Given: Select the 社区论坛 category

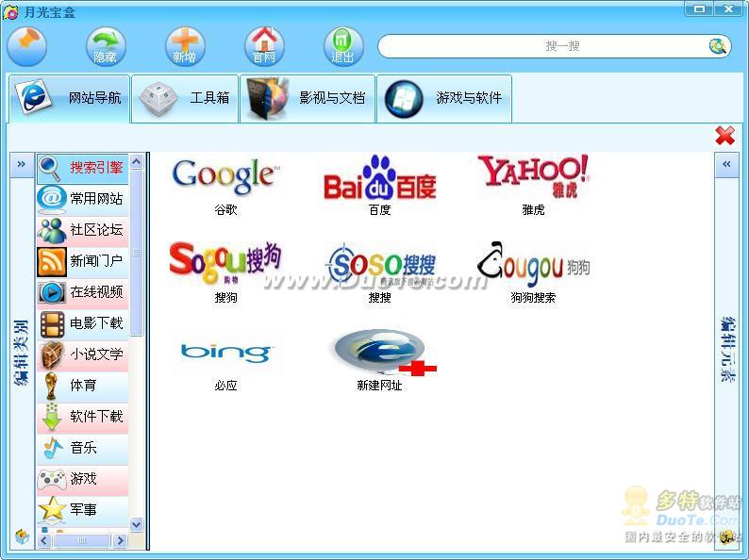Looking at the screenshot, I should click(83, 230).
